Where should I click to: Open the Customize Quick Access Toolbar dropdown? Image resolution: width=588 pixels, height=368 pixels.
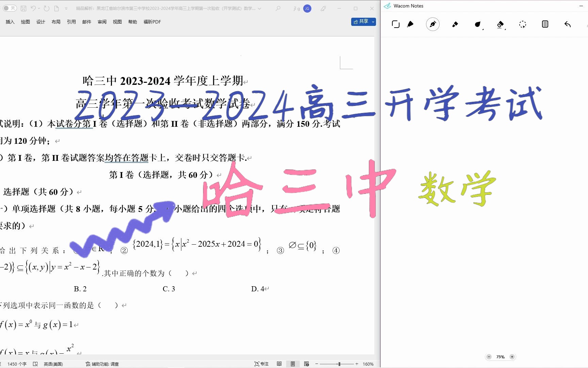(66, 9)
